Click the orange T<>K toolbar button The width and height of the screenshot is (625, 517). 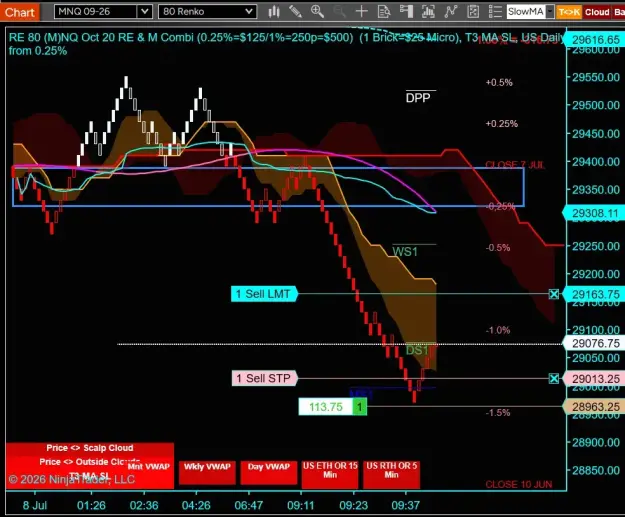tap(569, 12)
